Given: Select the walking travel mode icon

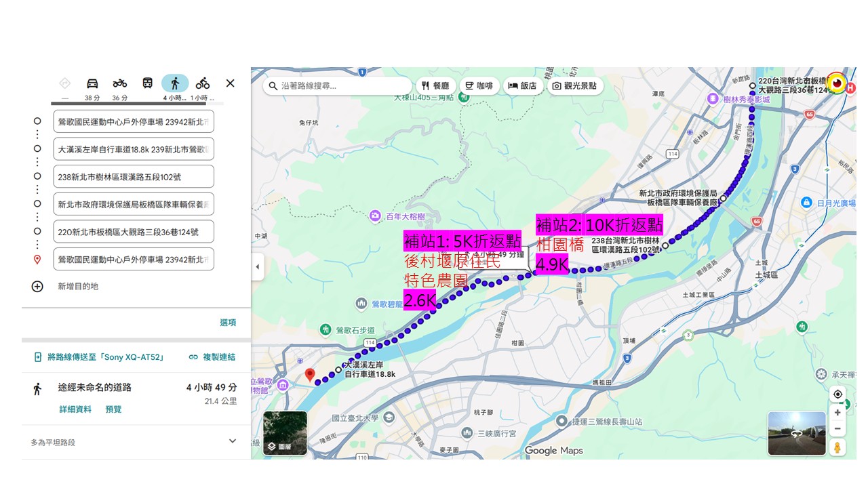Looking at the screenshot, I should (x=175, y=84).
